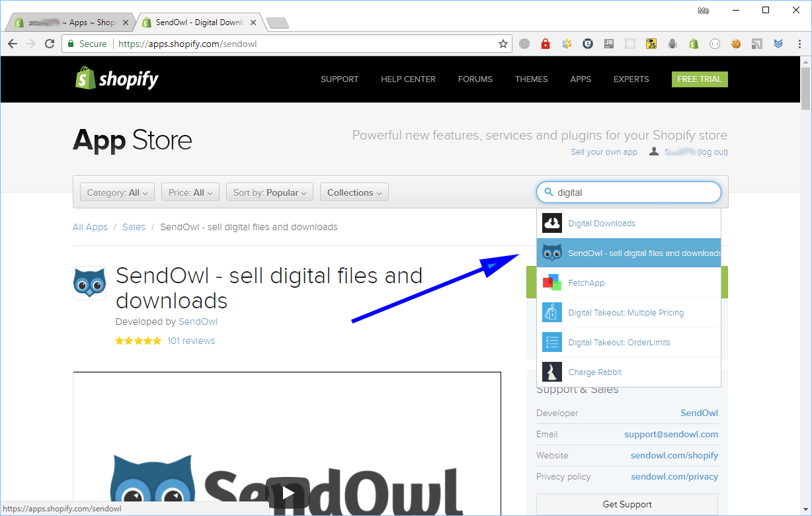Click the (log out) link
The height and width of the screenshot is (516, 812).
(x=713, y=152)
